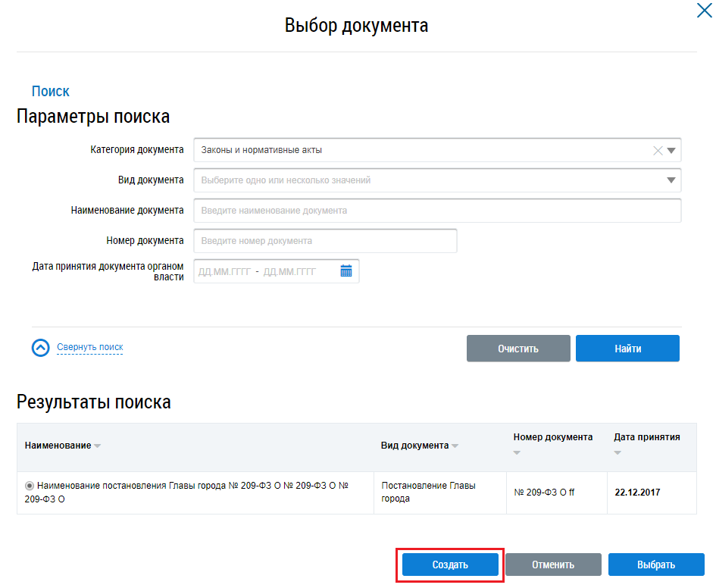This screenshot has height=588, width=716.
Task: Click the collapse search circle arrow icon
Action: 40,348
